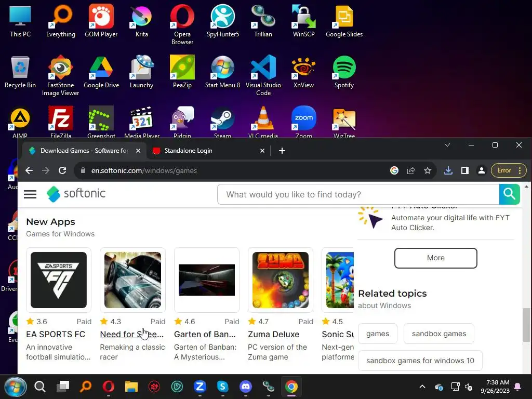Toggle the browser side panel
This screenshot has width=532, height=399.
[465, 170]
